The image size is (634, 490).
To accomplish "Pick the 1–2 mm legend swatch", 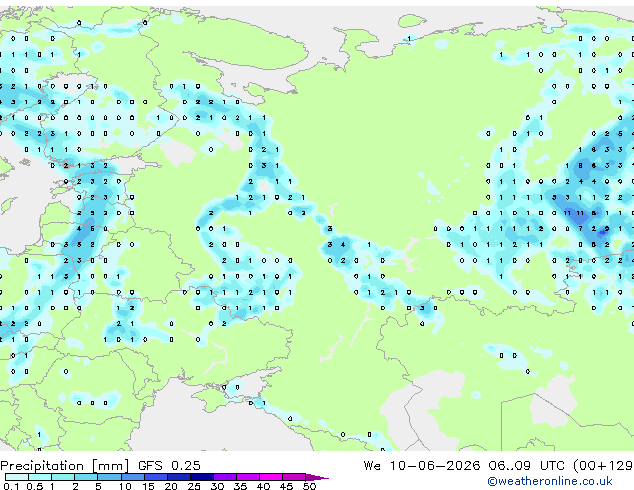I will (63, 477).
